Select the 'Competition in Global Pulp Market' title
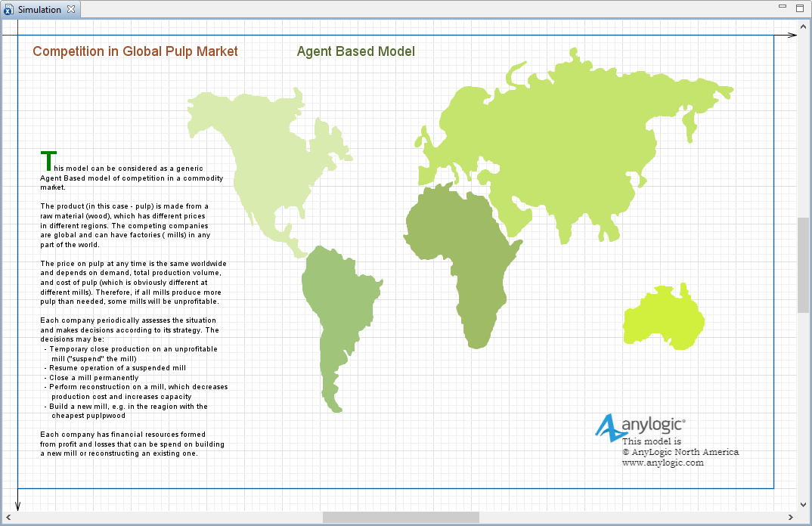812x526 pixels. point(135,51)
